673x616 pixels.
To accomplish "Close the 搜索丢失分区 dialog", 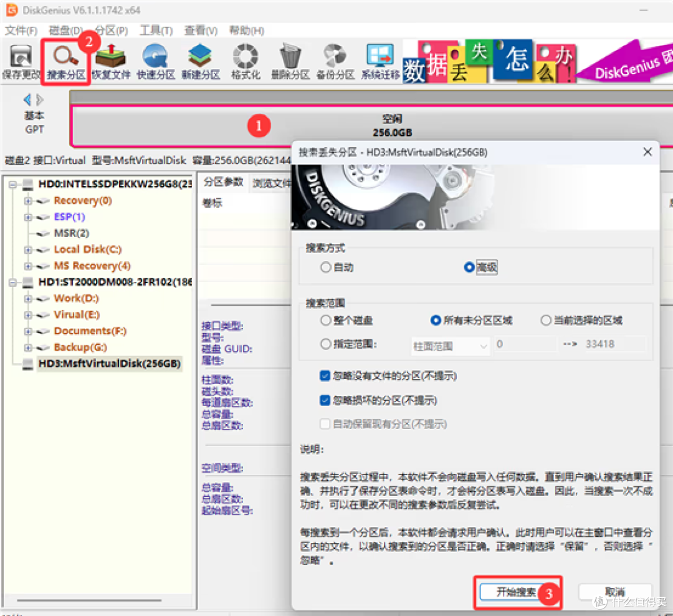I will click(647, 152).
